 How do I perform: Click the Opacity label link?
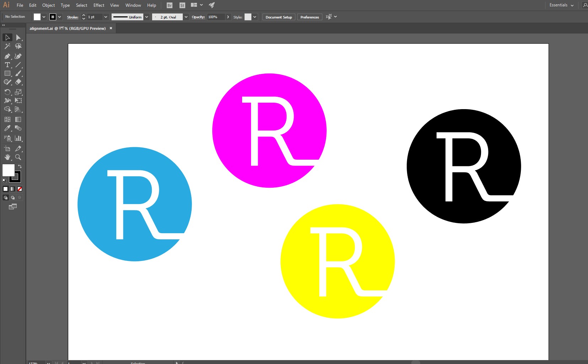(198, 17)
